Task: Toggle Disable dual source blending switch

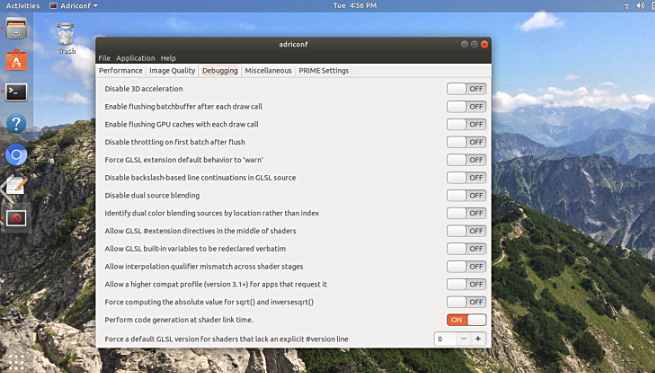Action: [x=466, y=195]
